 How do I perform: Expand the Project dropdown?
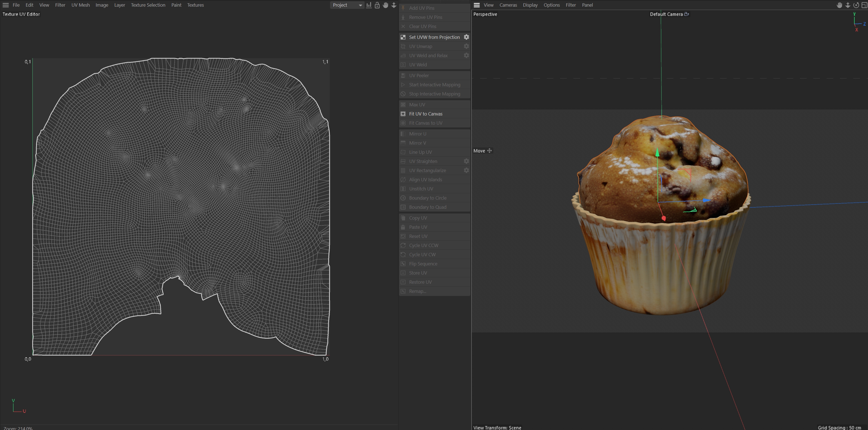coord(347,5)
